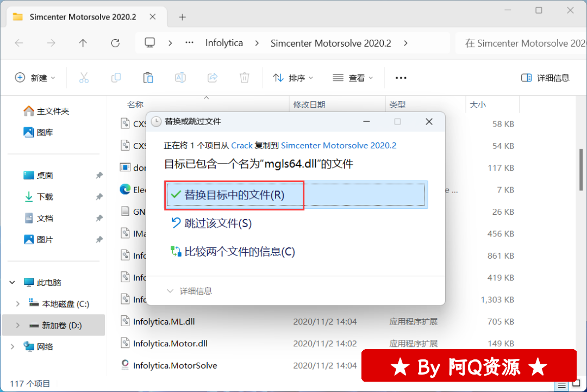This screenshot has width=587, height=392.
Task: Open the address bar ellipsis for hidden folders
Action: [190, 43]
